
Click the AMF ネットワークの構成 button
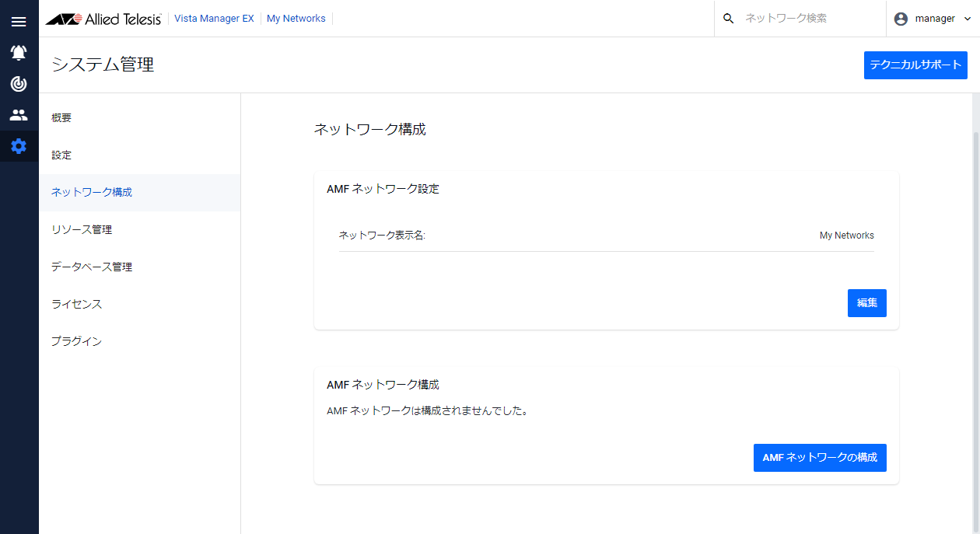(x=820, y=458)
